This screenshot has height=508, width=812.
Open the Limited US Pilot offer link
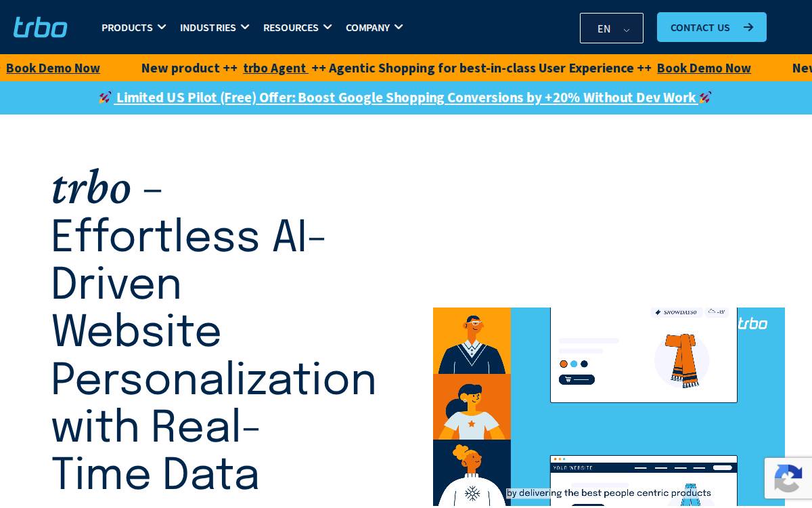click(406, 98)
